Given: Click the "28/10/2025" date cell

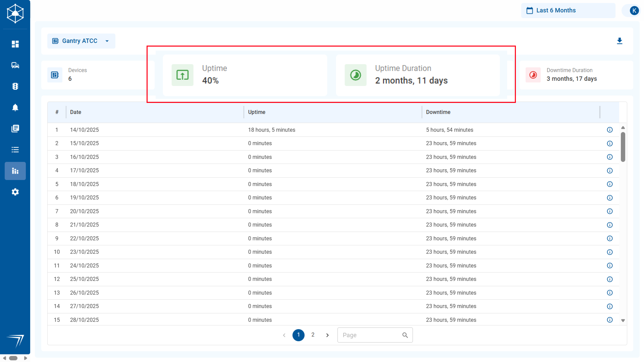Looking at the screenshot, I should click(x=84, y=320).
